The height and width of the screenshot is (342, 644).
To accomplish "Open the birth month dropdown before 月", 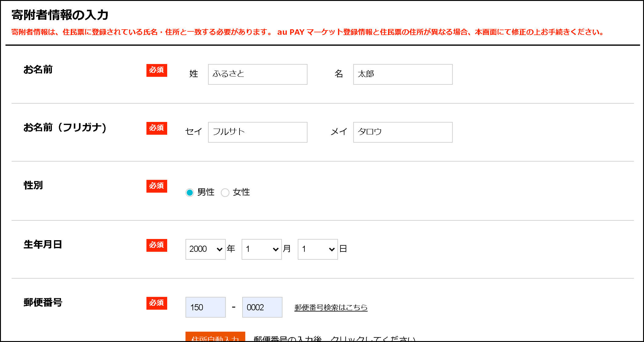I will pyautogui.click(x=261, y=249).
